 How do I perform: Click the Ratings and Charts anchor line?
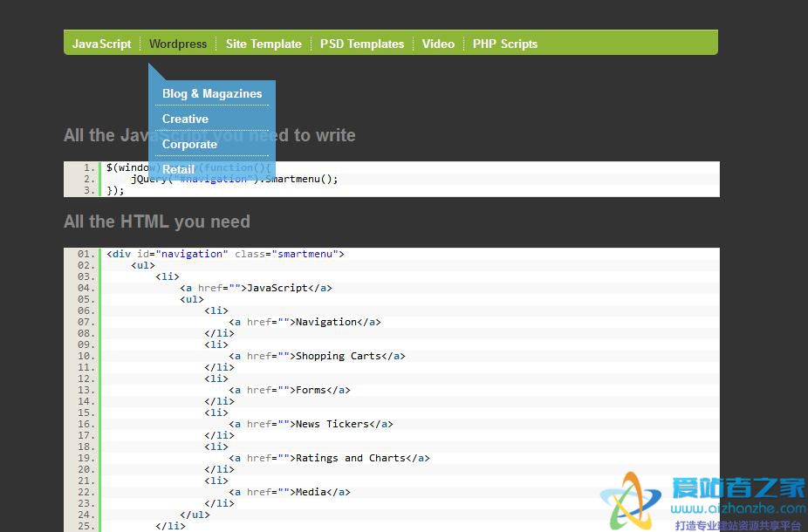tap(329, 458)
